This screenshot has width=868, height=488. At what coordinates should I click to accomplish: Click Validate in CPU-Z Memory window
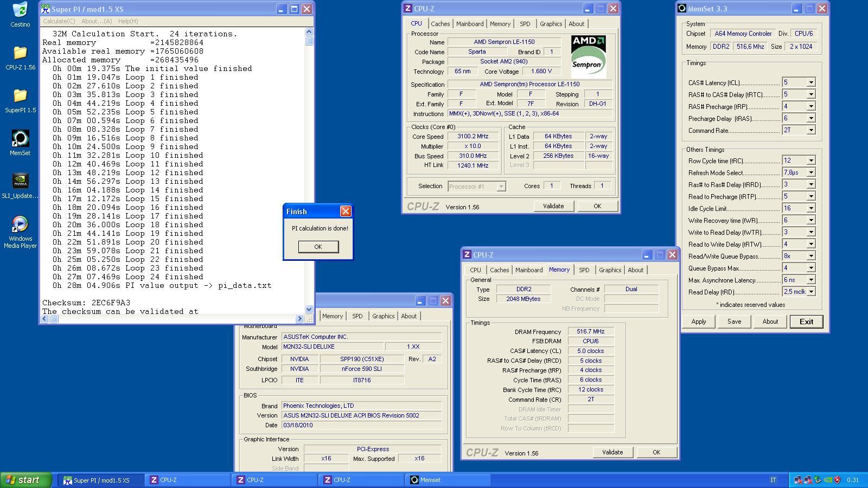coord(612,452)
